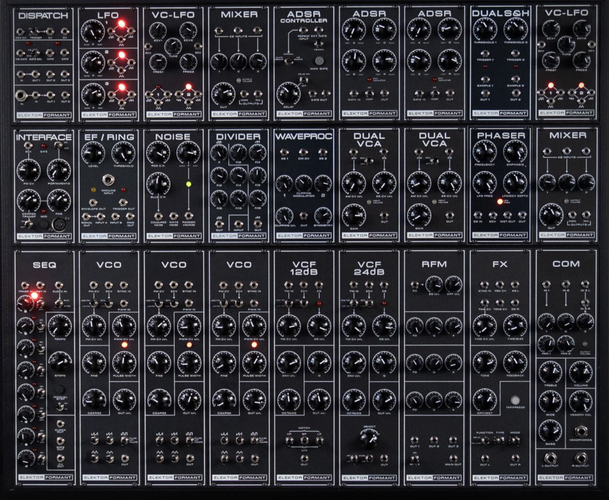This screenshot has width=609, height=500.
Task: Click the Tempo knob on SEQ module
Action: [x=59, y=326]
